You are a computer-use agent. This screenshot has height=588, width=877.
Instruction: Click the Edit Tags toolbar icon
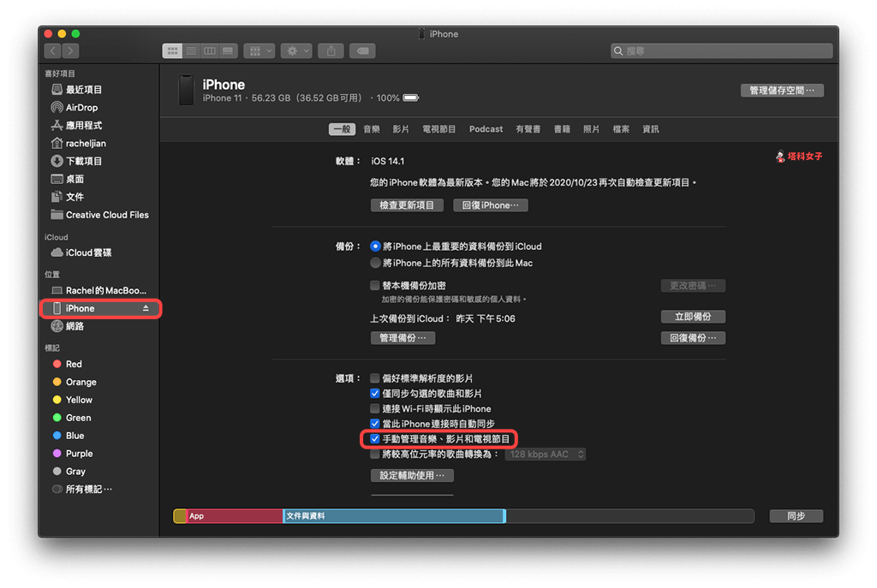(x=362, y=51)
